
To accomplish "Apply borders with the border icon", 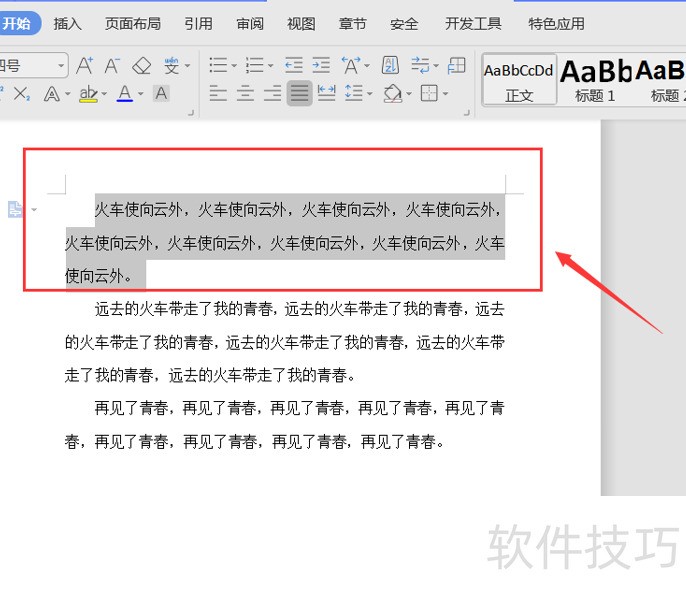I will (429, 93).
